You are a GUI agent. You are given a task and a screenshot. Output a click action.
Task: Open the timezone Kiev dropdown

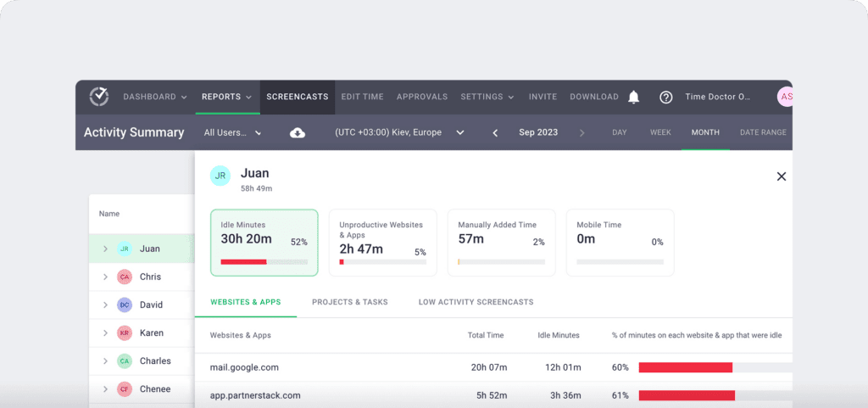tap(399, 133)
